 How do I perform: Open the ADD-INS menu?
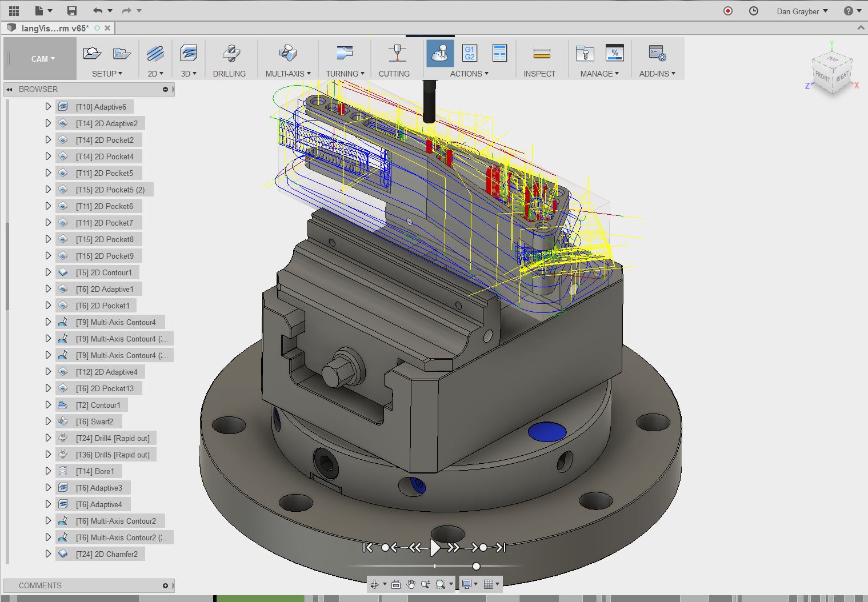coord(657,74)
